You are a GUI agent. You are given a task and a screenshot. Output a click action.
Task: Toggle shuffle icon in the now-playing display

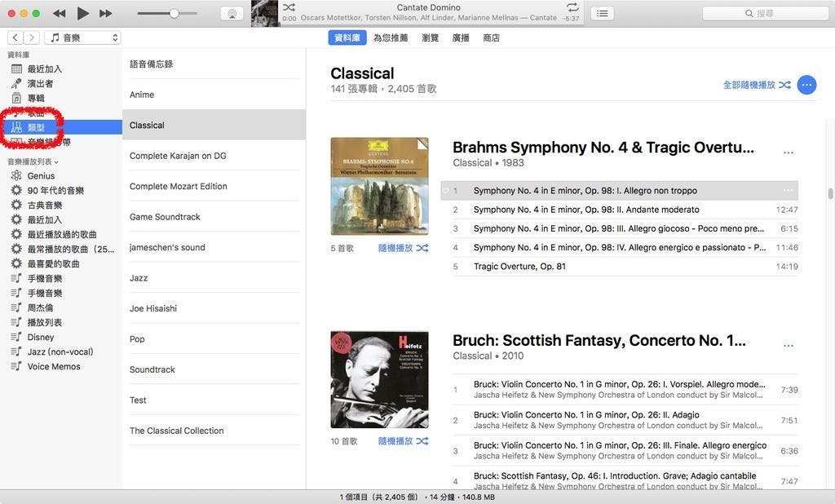coord(289,7)
